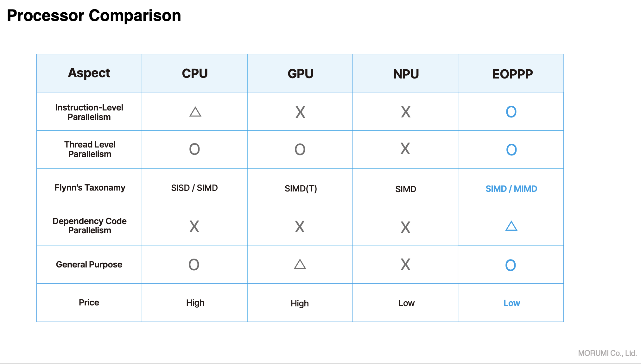Select the X in CPU Dependency Code row

click(x=194, y=227)
